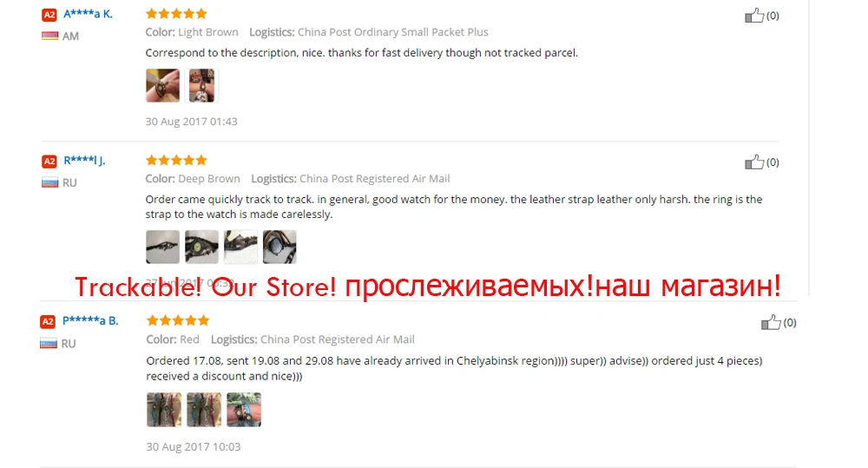Click Russian flag under R****l J.
This screenshot has width=868, height=468.
(x=49, y=182)
